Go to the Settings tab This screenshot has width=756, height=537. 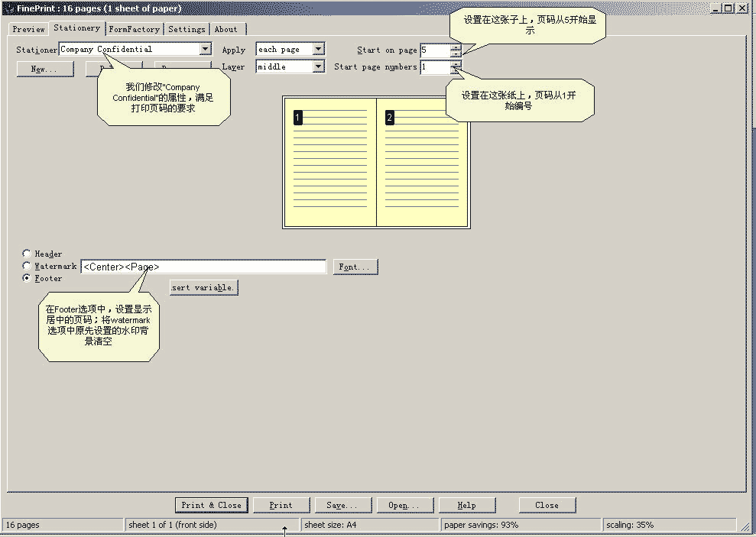click(187, 29)
